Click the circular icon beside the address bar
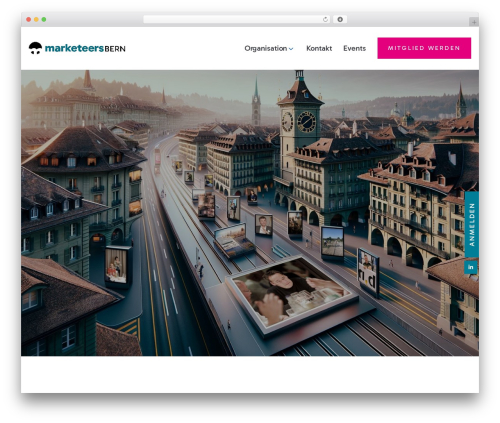 tap(340, 19)
